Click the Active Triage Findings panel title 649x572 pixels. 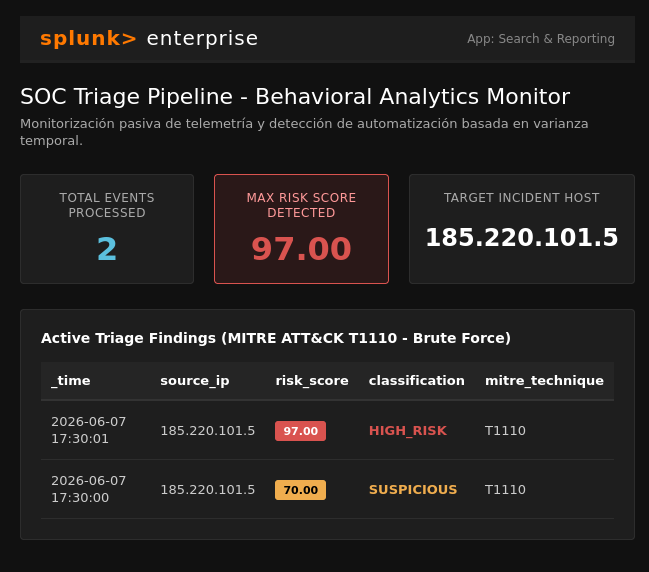click(x=276, y=338)
